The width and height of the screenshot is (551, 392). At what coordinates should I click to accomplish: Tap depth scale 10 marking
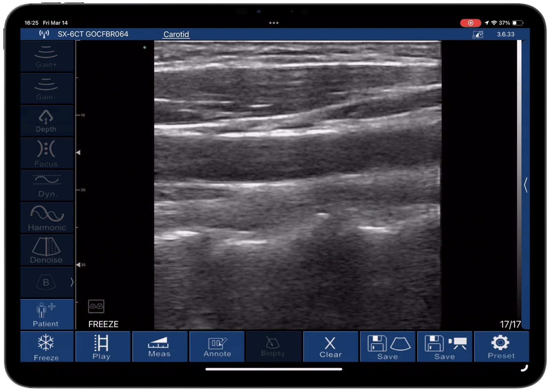coord(83,115)
